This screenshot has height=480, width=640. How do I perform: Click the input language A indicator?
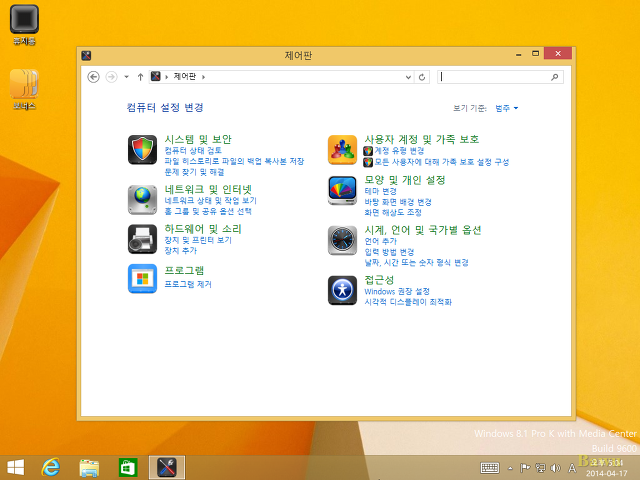(572, 468)
